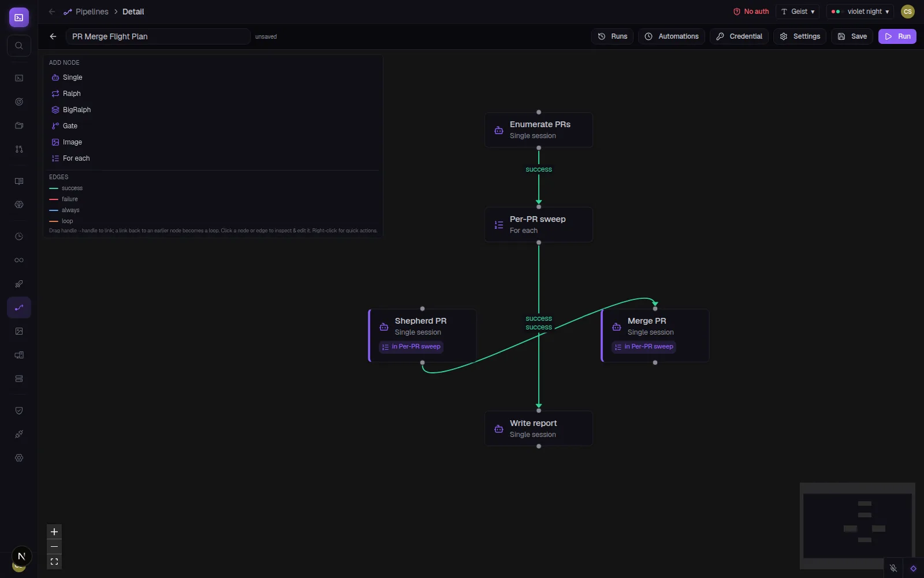Select the Merge PR node

(x=655, y=335)
